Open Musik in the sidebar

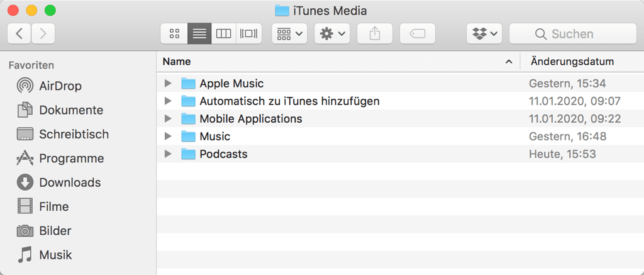pos(45,255)
